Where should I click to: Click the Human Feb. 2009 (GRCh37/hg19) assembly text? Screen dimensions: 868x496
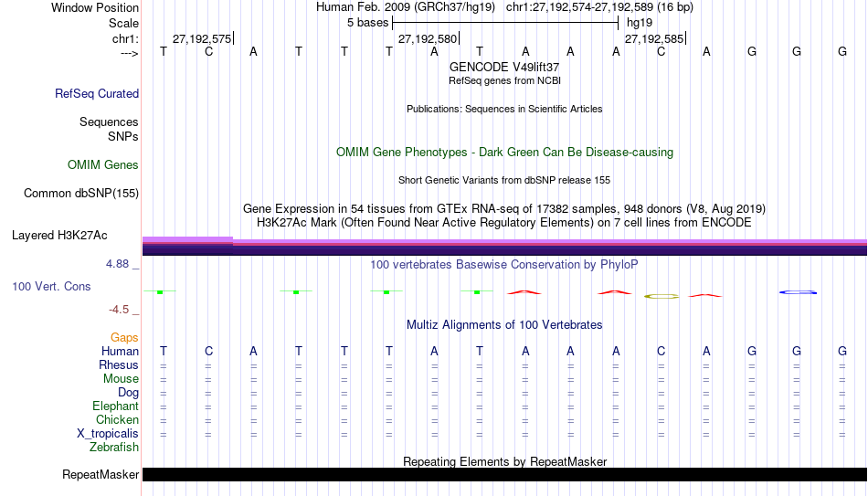(405, 7)
